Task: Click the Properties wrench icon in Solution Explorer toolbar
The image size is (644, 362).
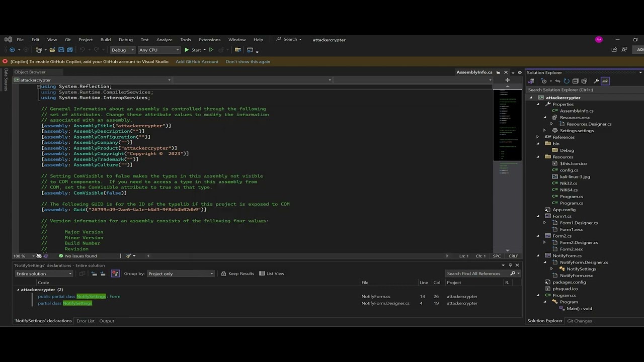Action: click(596, 81)
